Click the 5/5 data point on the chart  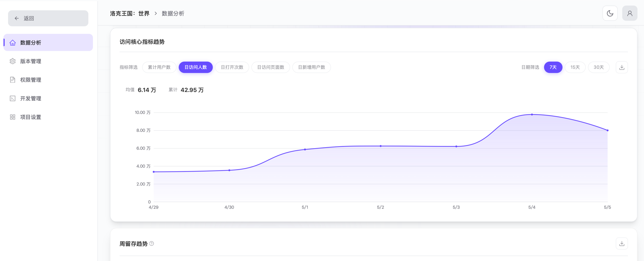pyautogui.click(x=608, y=130)
